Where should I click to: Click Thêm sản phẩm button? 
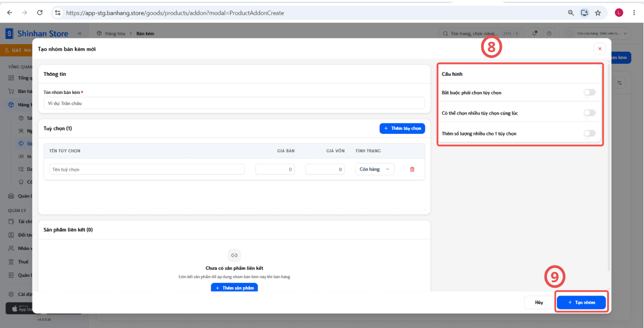(234, 288)
